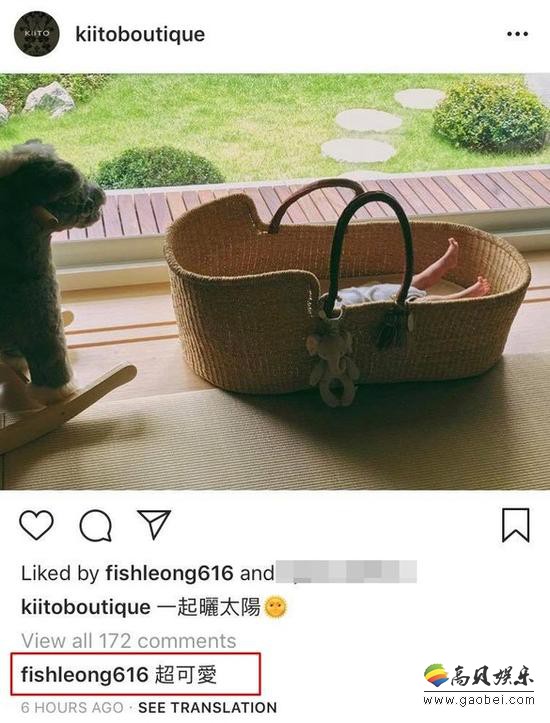
Task: Click the sun emoji in caption
Action: tap(275, 607)
